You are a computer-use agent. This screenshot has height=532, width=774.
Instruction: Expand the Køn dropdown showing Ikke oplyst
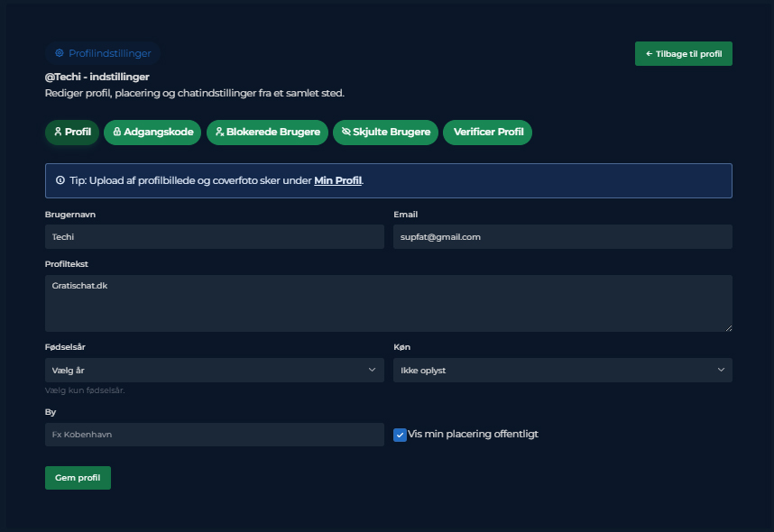[x=562, y=370]
